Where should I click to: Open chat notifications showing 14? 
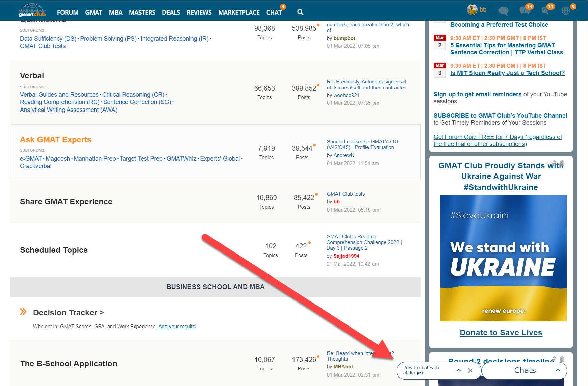pos(525,10)
